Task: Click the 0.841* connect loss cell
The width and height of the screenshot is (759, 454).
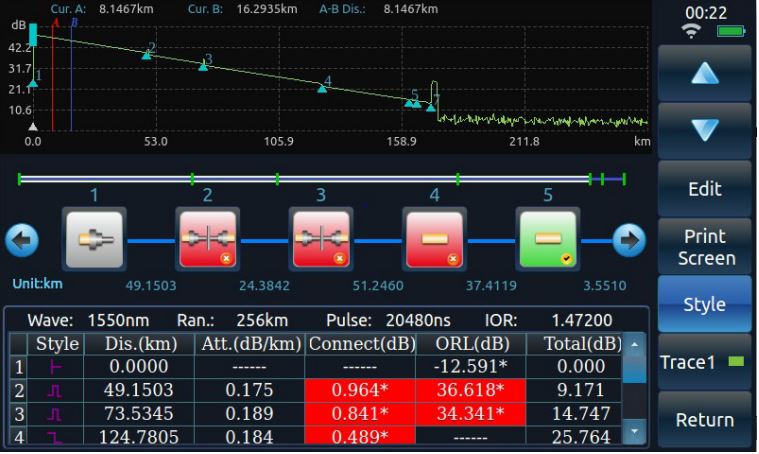Action: pyautogui.click(x=360, y=414)
